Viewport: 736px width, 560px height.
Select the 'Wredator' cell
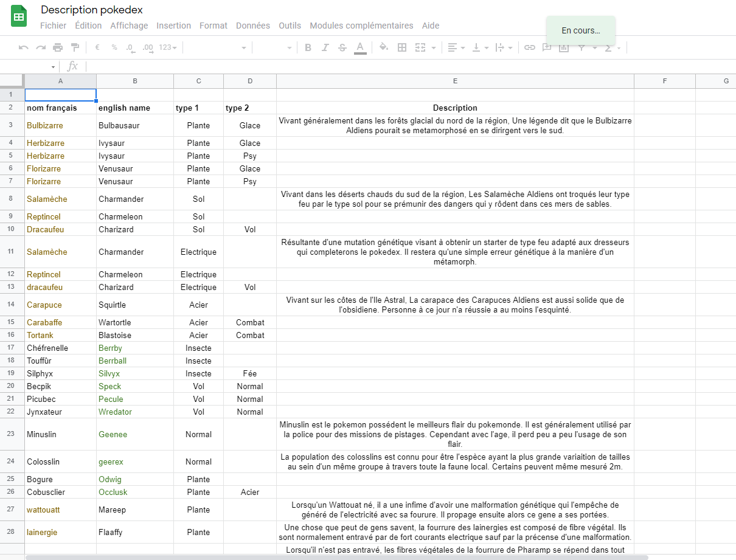coord(135,412)
